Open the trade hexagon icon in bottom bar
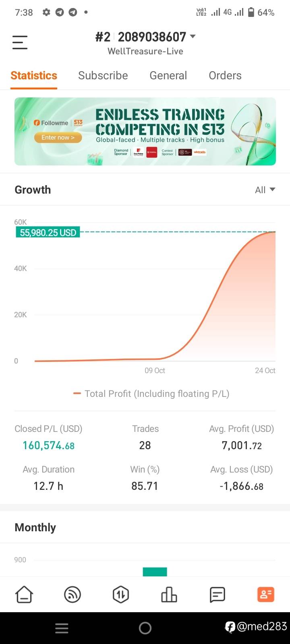Viewport: 290px width, 644px height. (121, 594)
